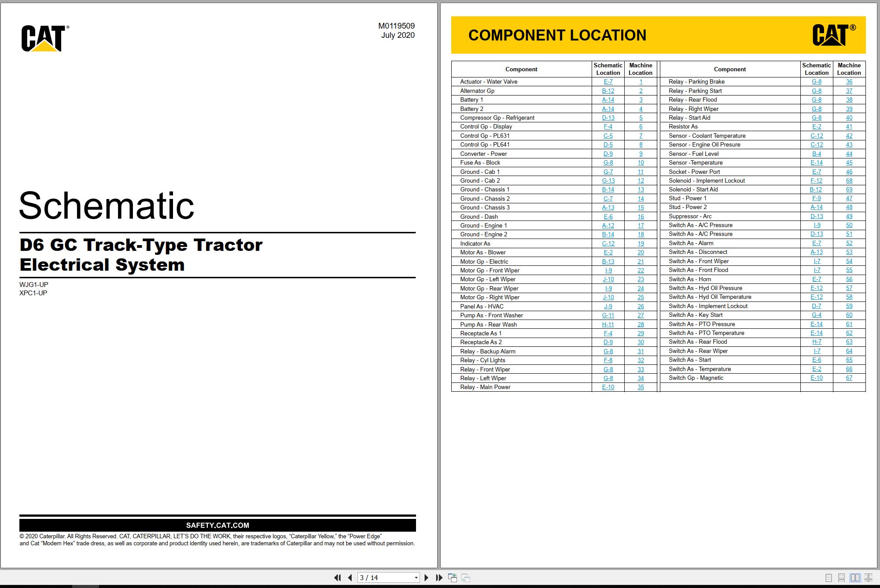Click schematic G-13 for Ground Cab 2
Image resolution: width=880 pixels, height=588 pixels.
(608, 181)
